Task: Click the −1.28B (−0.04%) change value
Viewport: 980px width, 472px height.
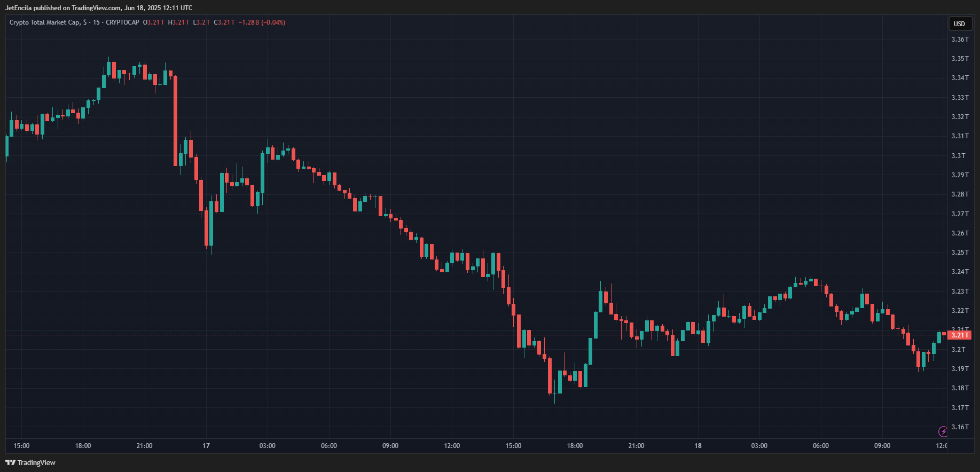Action: pyautogui.click(x=262, y=22)
